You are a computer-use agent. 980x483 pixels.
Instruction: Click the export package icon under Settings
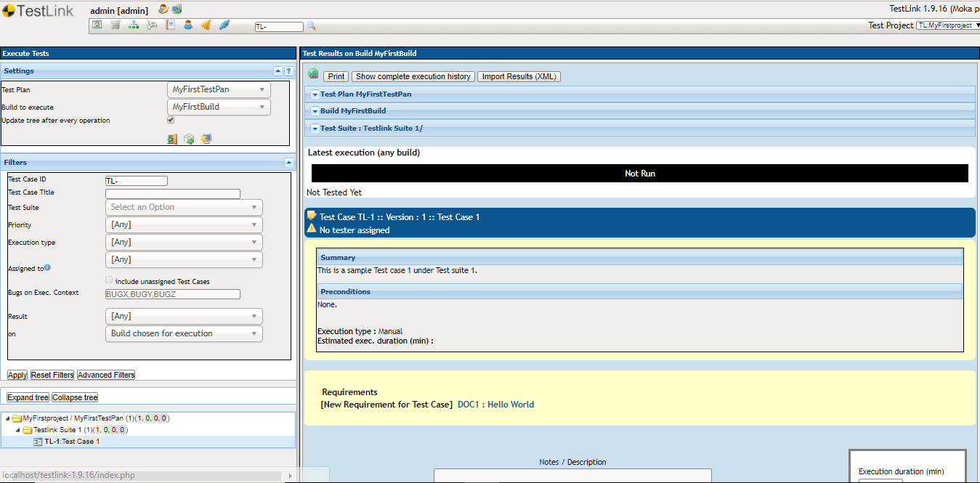tap(189, 138)
